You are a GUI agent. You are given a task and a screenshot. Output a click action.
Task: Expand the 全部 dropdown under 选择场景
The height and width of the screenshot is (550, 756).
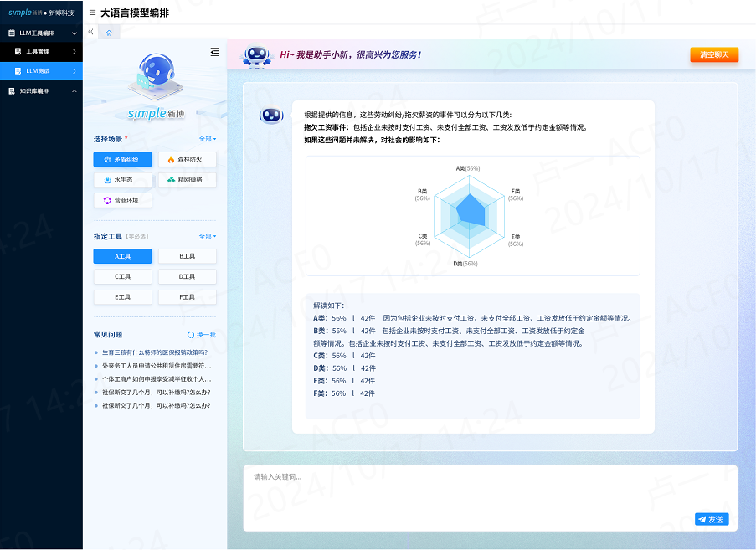click(x=205, y=139)
